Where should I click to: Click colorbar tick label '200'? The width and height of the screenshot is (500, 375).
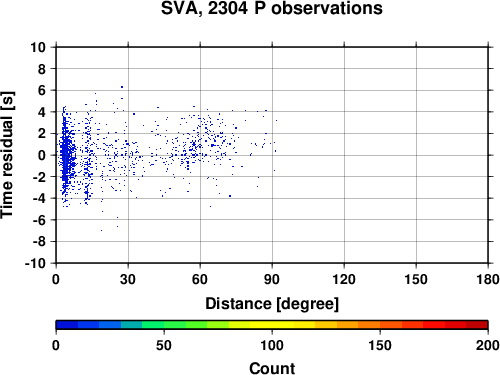[x=488, y=345]
